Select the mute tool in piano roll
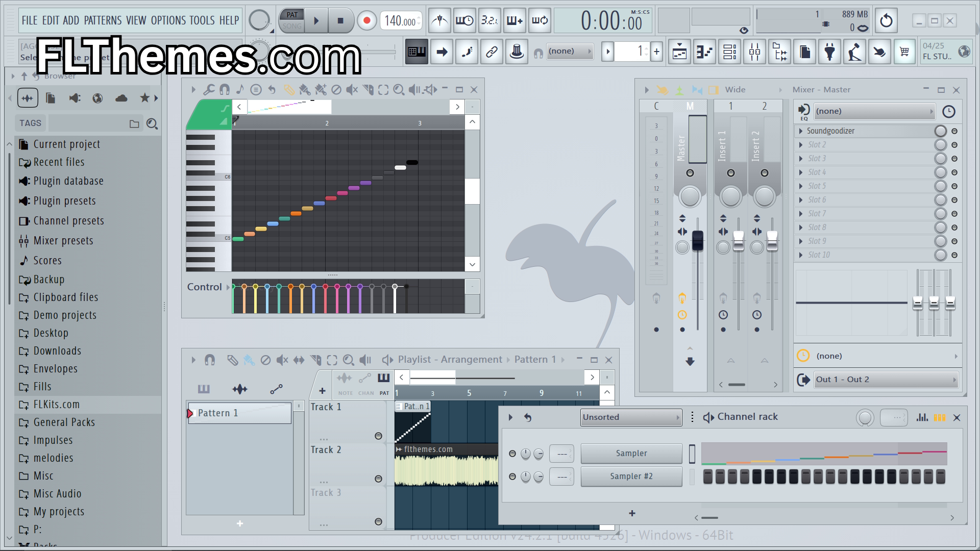980x551 pixels. click(x=352, y=90)
